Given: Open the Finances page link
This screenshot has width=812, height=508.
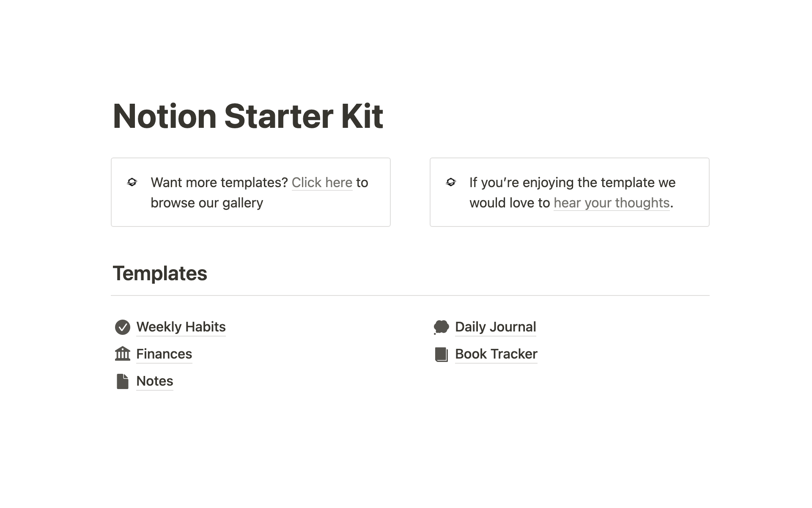Looking at the screenshot, I should point(164,354).
